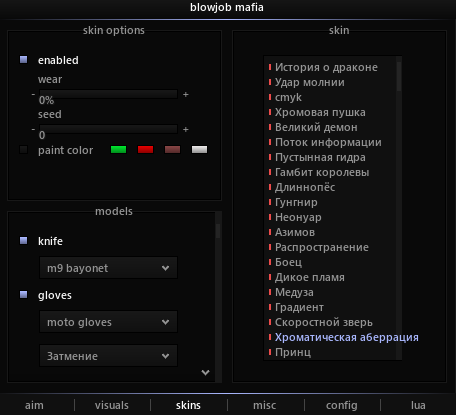
Task: Select the cmyk skin
Action: click(x=288, y=97)
